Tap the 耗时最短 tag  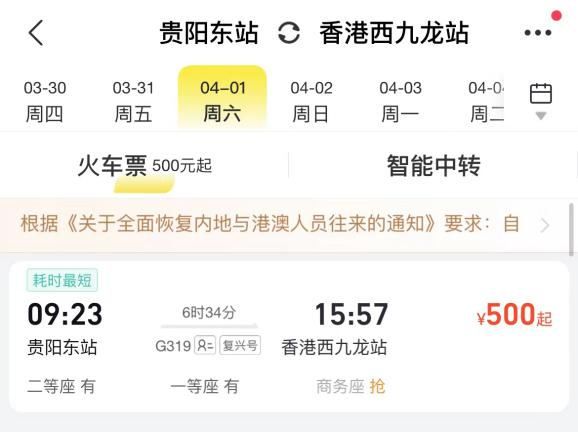(x=62, y=281)
